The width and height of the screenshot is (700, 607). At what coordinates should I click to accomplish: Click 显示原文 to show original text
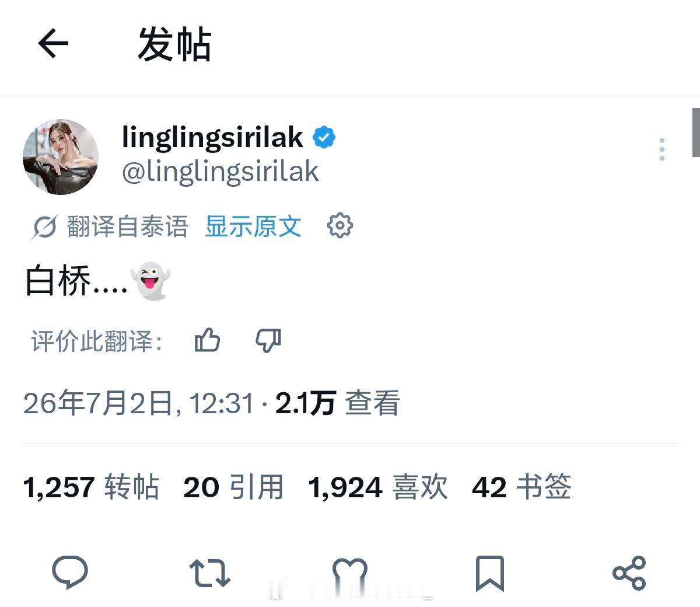tap(253, 226)
